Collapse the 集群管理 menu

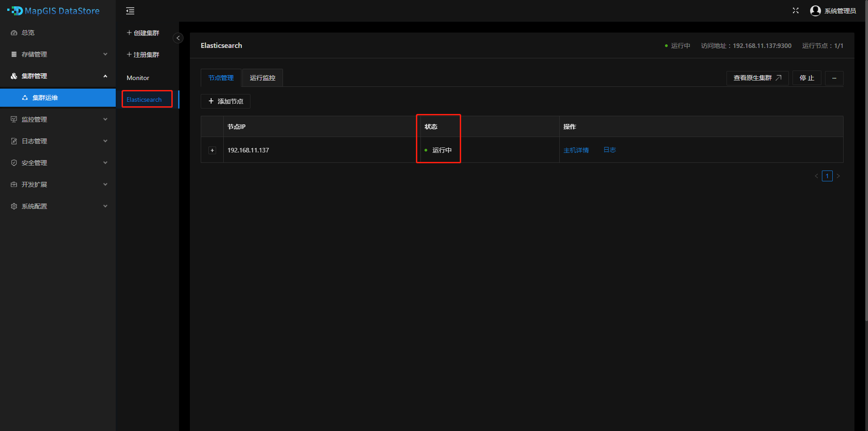coord(58,76)
